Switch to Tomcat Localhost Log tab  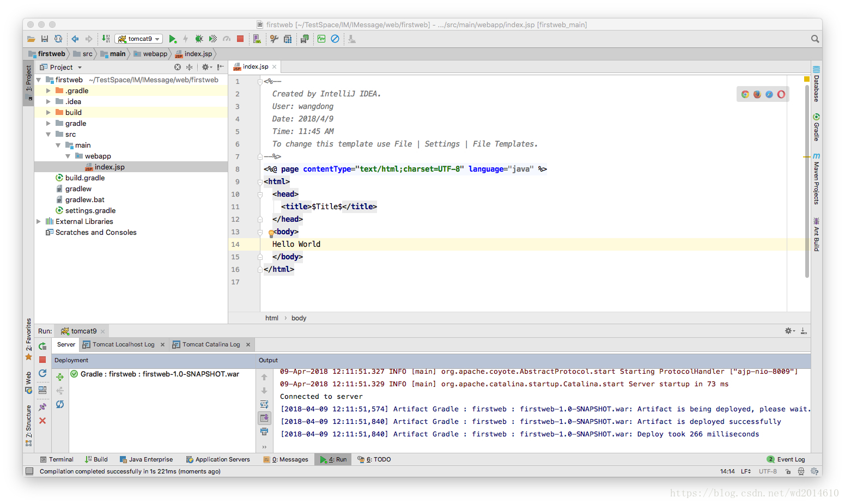pyautogui.click(x=123, y=344)
